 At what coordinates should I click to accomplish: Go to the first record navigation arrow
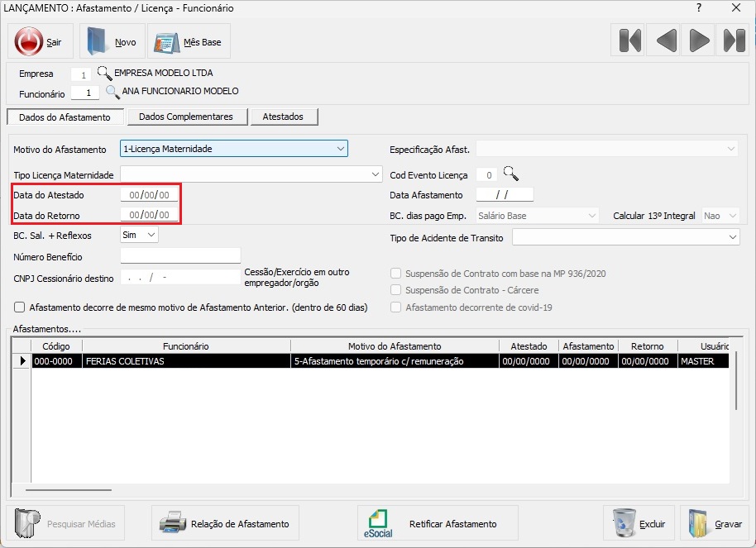tap(630, 41)
